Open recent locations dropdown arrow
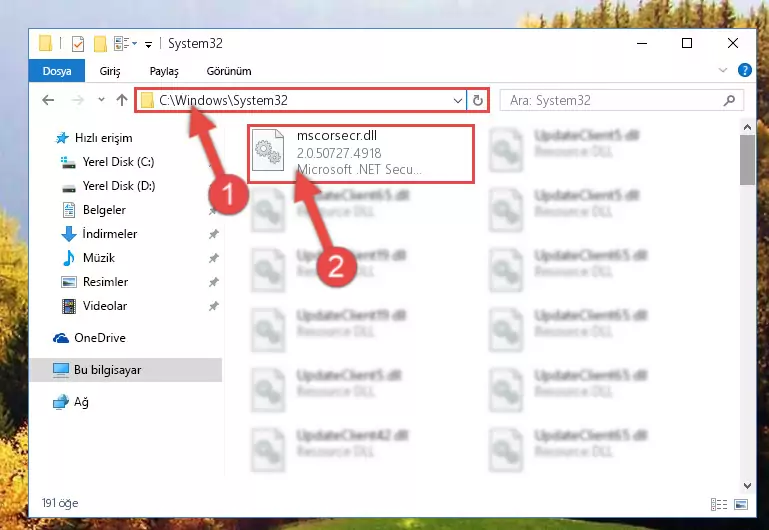Screen dimensions: 769x530 point(102,100)
